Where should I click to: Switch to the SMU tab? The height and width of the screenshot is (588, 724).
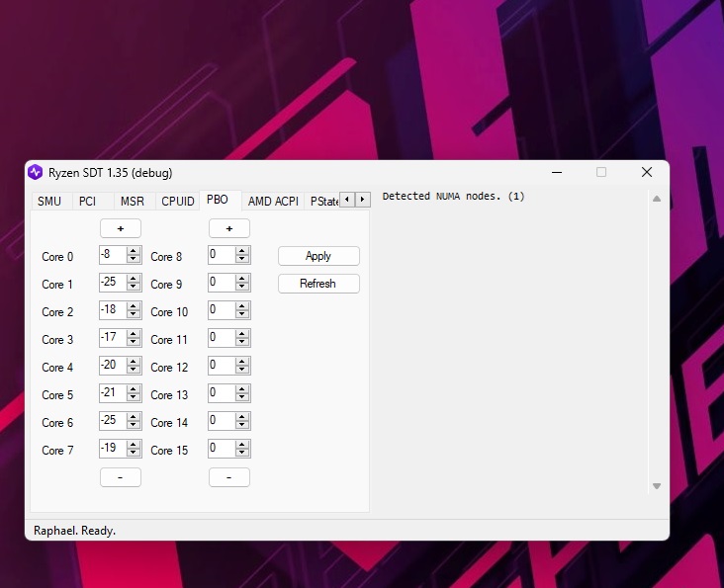(x=49, y=202)
